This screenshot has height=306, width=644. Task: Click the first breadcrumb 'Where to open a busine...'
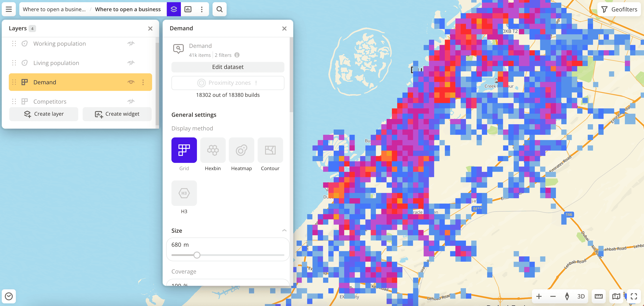point(54,9)
